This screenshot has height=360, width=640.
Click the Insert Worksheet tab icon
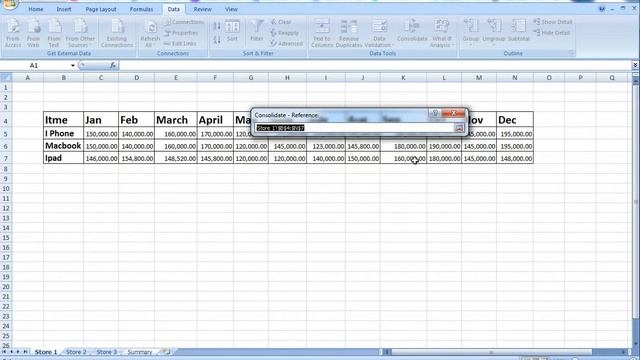point(165,351)
